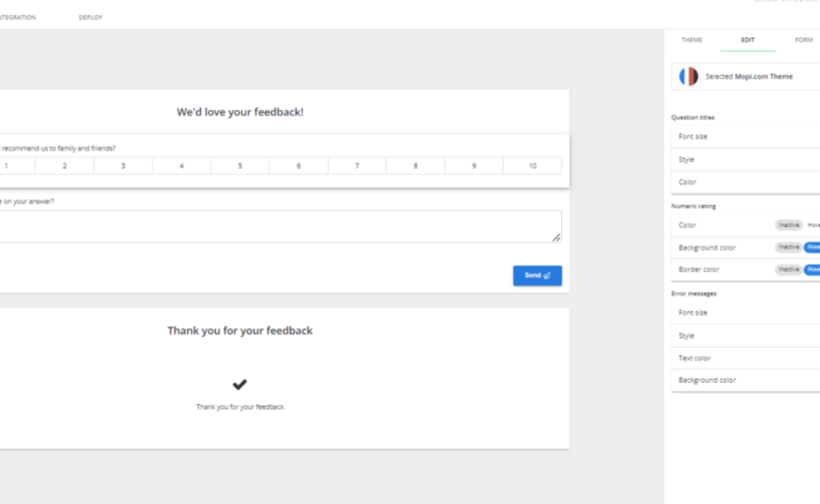Viewport: 820px width, 504px height.
Task: Switch to the THEME tab
Action: click(x=691, y=39)
